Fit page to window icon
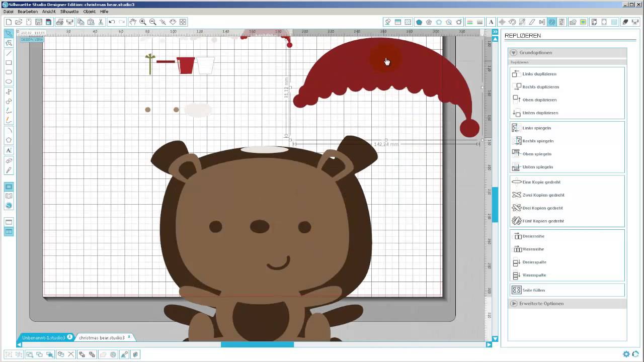The width and height of the screenshot is (644, 362). [x=183, y=22]
